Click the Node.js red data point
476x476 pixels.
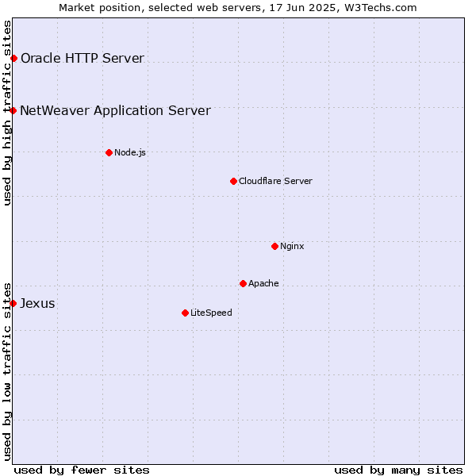tap(109, 152)
